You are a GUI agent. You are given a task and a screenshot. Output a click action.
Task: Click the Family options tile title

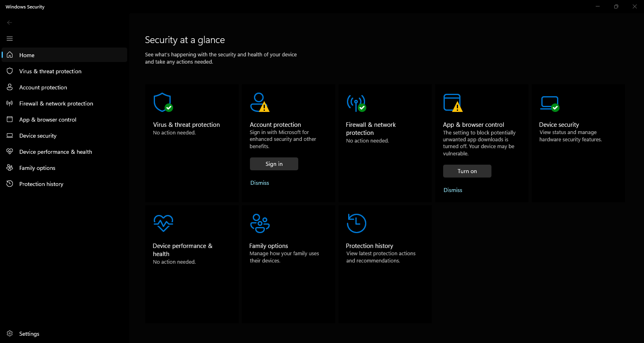point(268,246)
